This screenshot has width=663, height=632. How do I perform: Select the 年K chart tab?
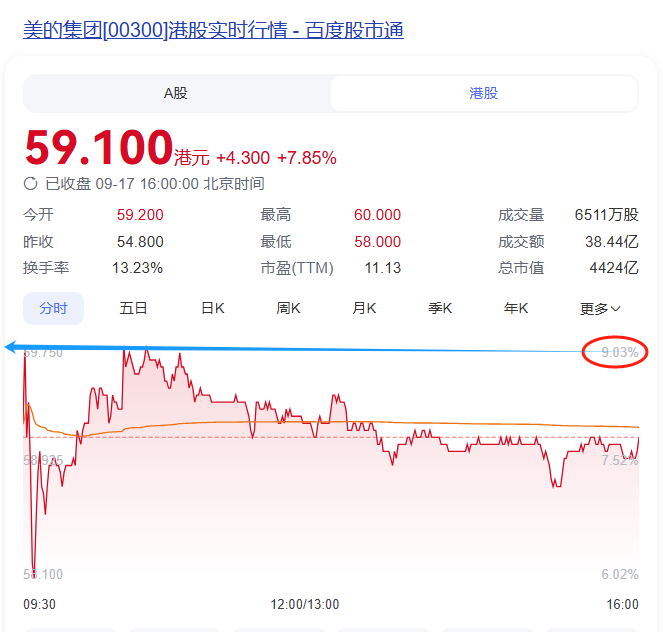click(x=516, y=308)
